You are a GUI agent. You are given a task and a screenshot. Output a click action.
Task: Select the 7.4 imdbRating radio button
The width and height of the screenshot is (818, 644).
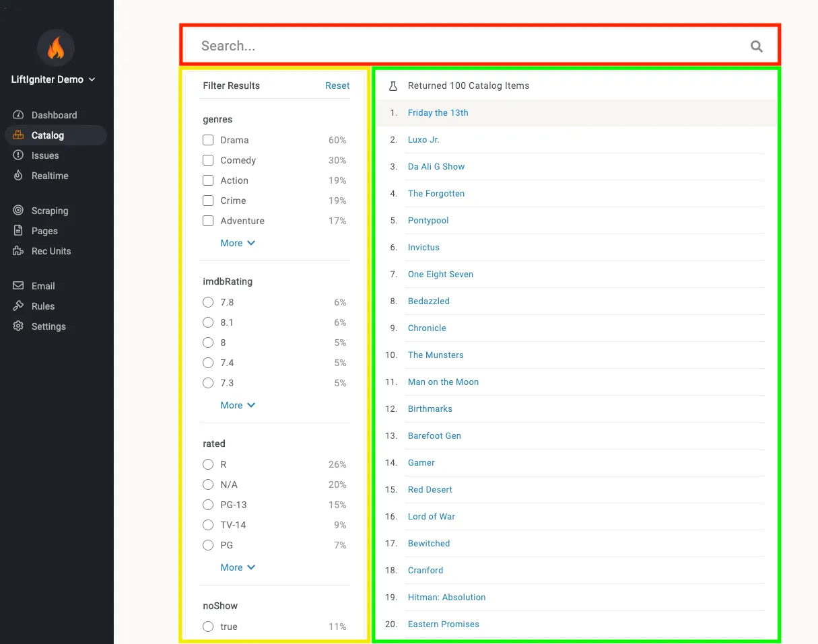208,363
